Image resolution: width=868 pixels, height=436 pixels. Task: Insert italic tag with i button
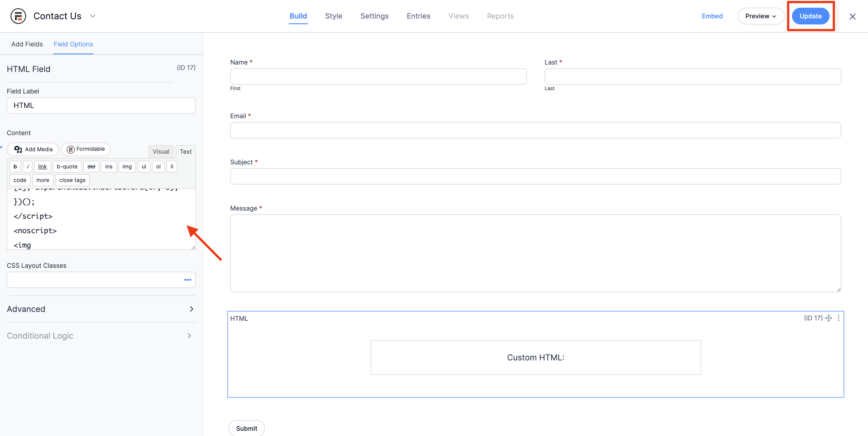[28, 167]
